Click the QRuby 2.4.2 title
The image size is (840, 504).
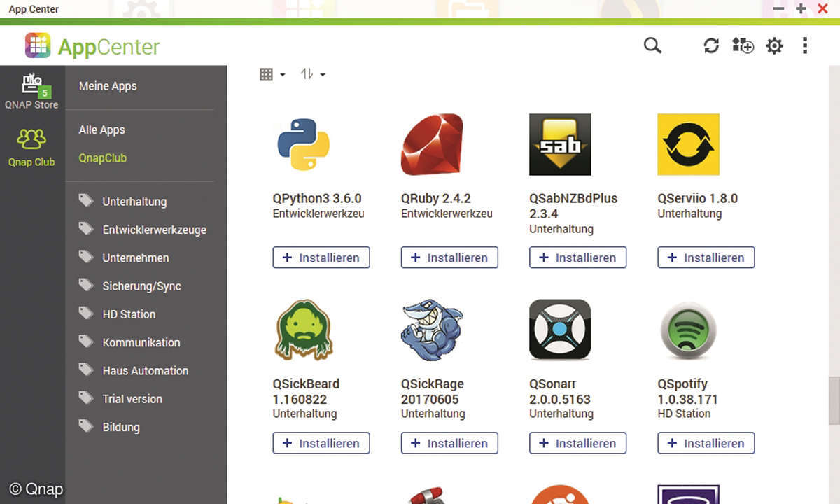point(435,198)
